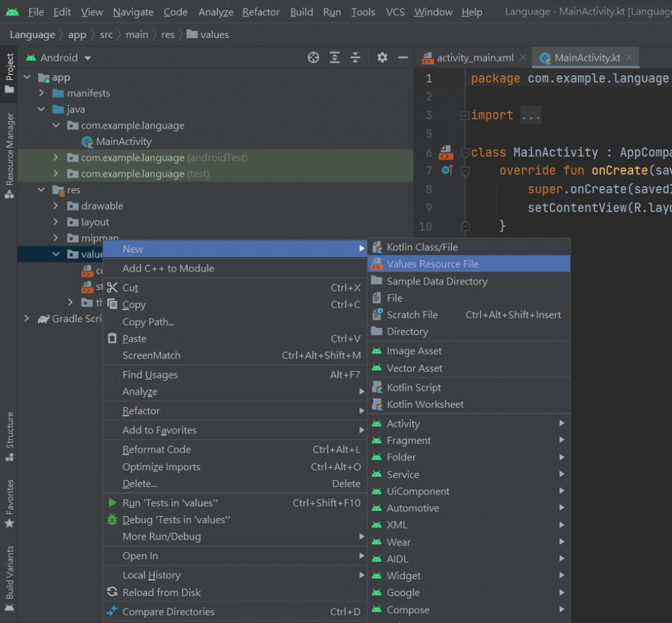This screenshot has height=623, width=672.
Task: Open the Project tool window sidebar tab
Action: [x=9, y=73]
